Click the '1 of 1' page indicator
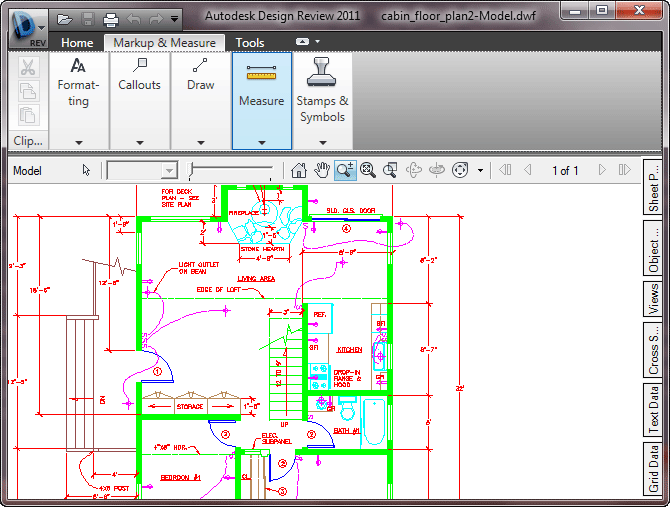This screenshot has width=670, height=507. (565, 171)
